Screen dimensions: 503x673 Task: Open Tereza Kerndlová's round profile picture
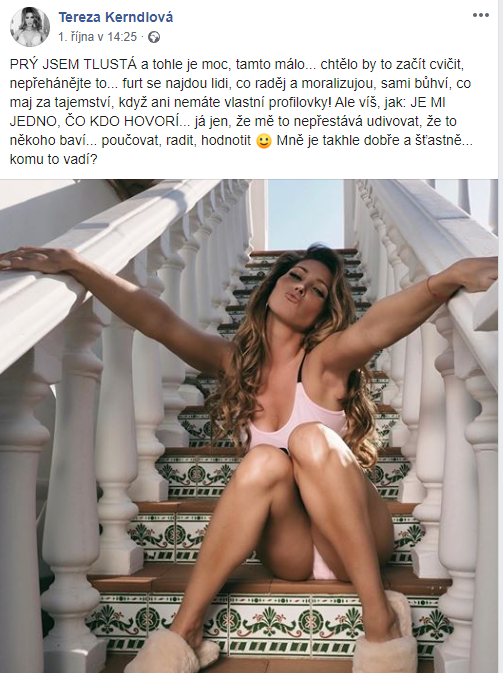pyautogui.click(x=30, y=26)
